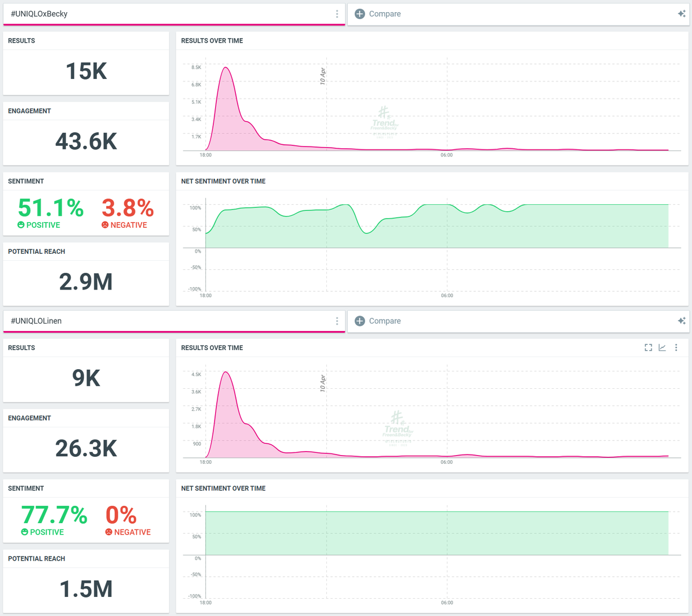Screen dimensions: 692x616
Task: Open the #UNIQLOLinen results chart more-options menu
Action: (x=676, y=348)
